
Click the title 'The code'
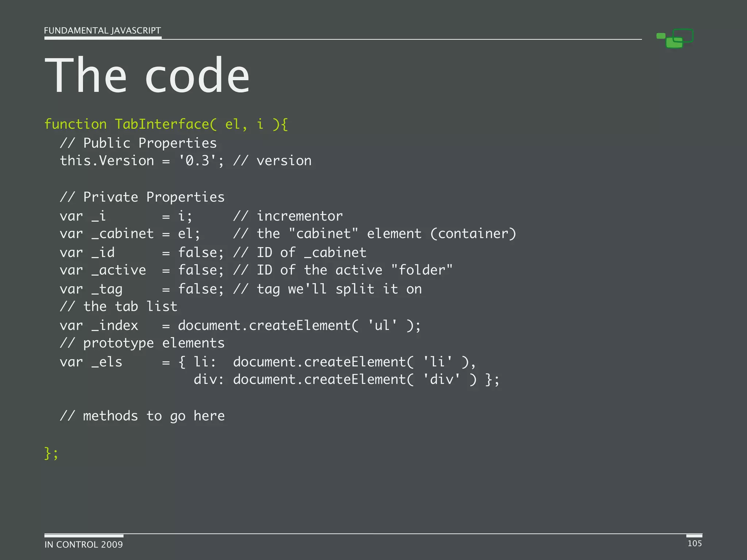147,75
